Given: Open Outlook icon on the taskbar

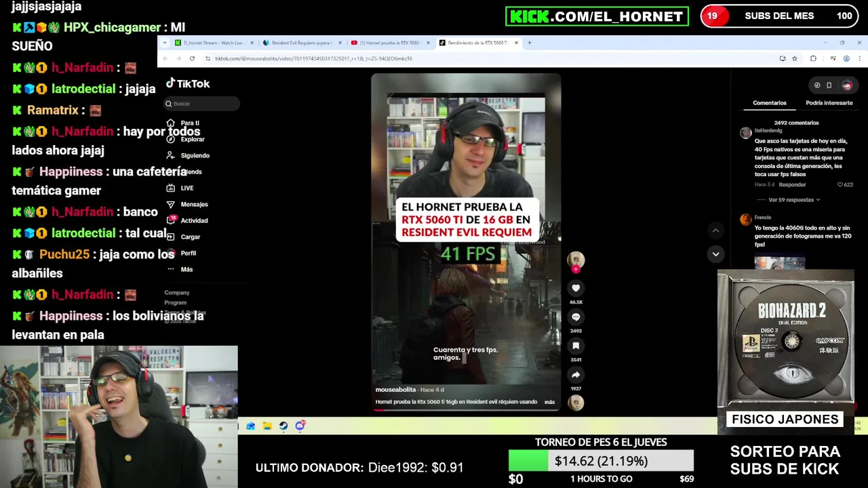Looking at the screenshot, I should (251, 426).
